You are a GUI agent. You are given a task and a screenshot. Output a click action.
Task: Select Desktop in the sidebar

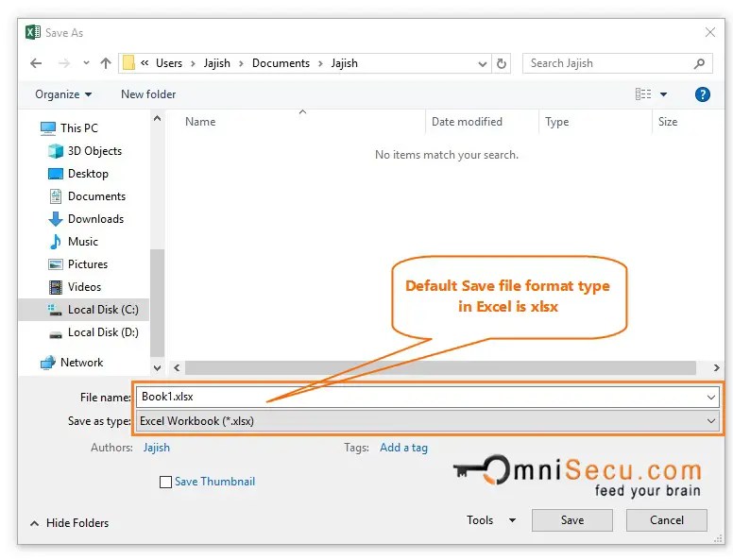click(78, 174)
